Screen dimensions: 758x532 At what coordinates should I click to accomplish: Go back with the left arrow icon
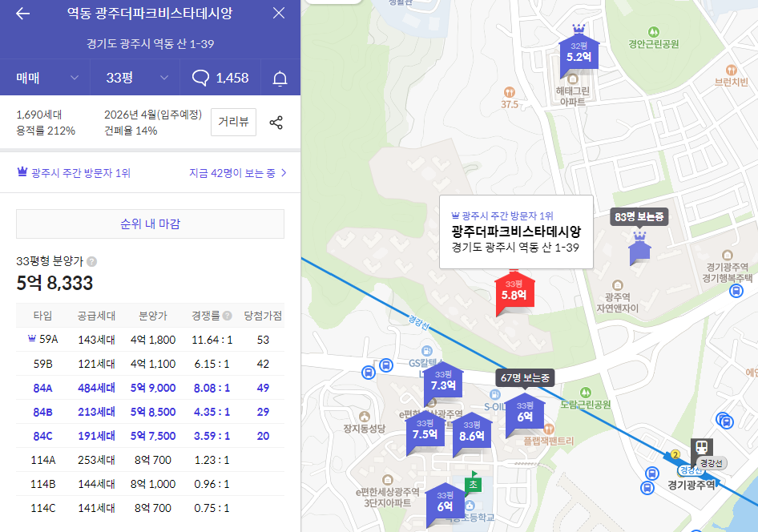pyautogui.click(x=22, y=14)
